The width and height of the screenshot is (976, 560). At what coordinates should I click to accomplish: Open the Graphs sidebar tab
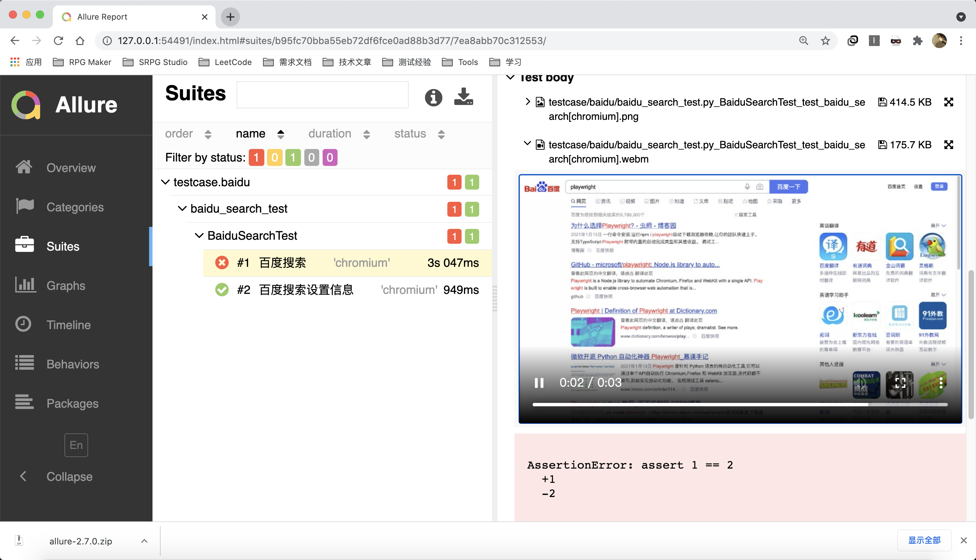click(x=65, y=285)
